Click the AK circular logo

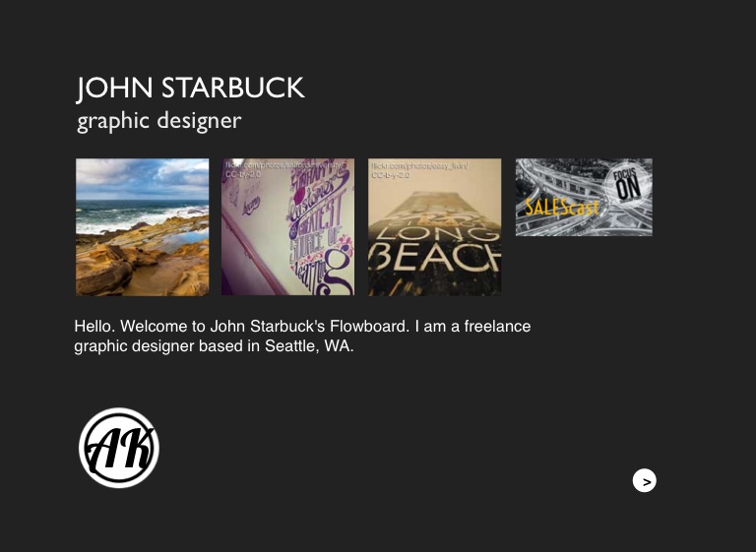[x=119, y=448]
